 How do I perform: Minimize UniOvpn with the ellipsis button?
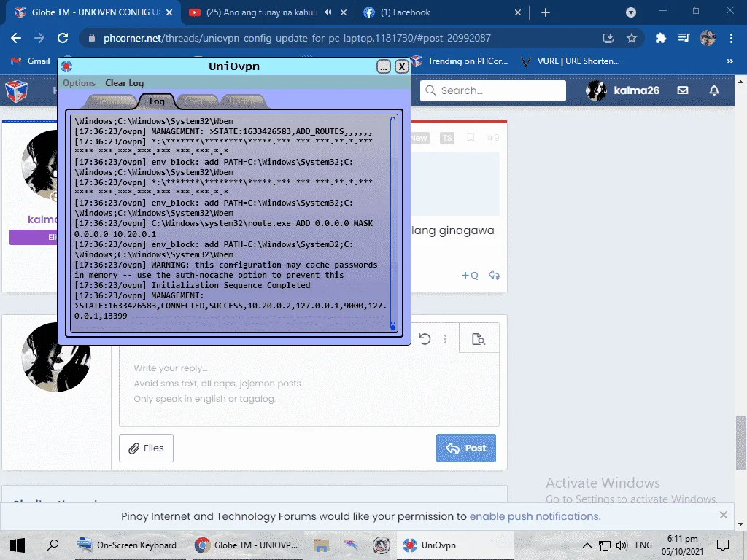coord(384,66)
